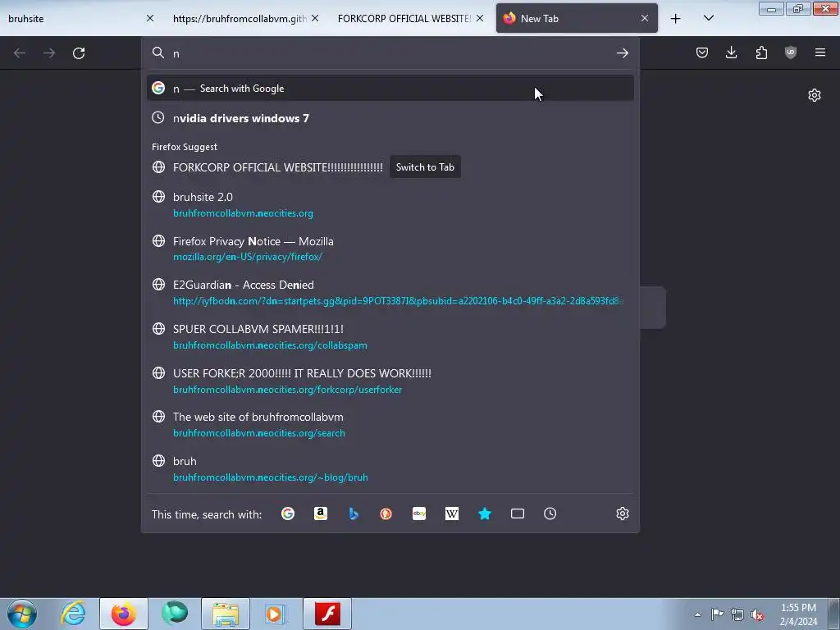840x630 pixels.
Task: Open Adobe Flash icon on taskbar
Action: (327, 614)
